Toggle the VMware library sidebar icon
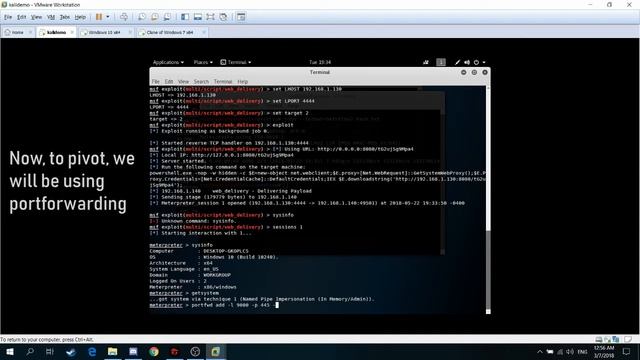The image size is (640, 360). pos(185,17)
